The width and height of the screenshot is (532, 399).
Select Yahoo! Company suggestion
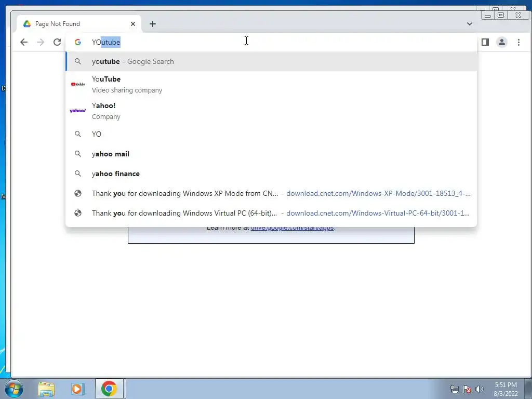271,111
